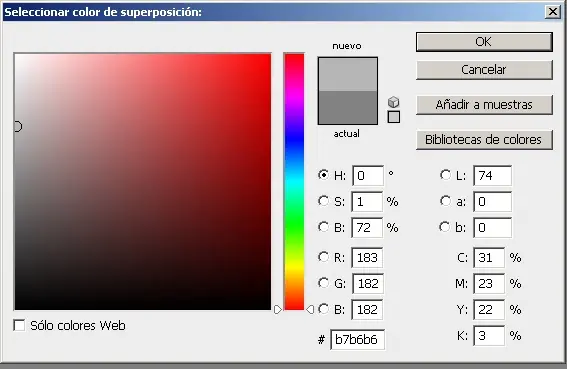Confirm the color with the OK button

click(x=484, y=42)
